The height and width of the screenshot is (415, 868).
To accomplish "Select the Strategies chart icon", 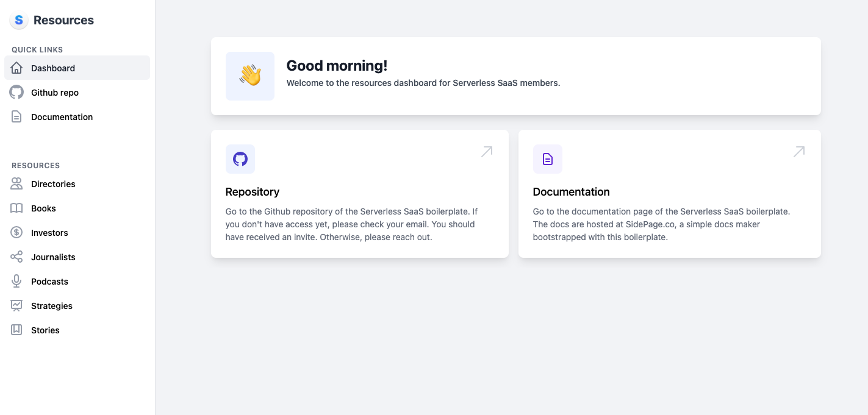I will pyautogui.click(x=16, y=305).
